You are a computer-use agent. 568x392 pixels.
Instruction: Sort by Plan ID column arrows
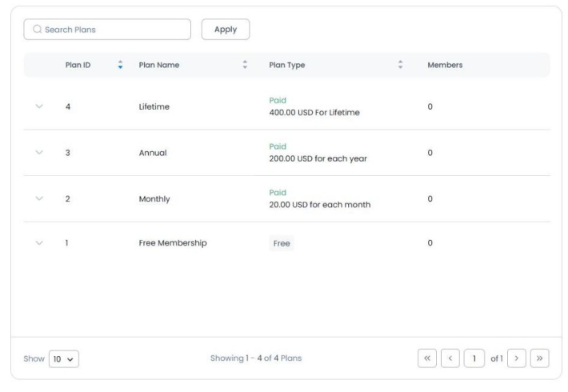coord(120,65)
